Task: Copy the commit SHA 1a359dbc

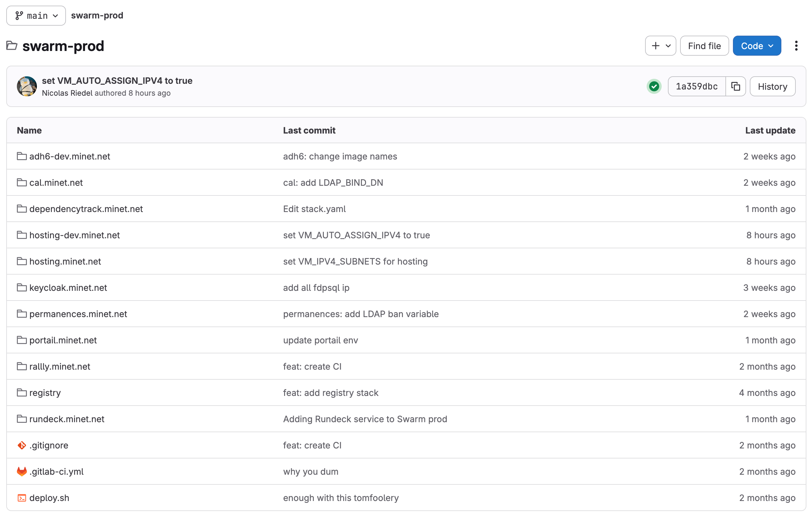Action: coord(735,86)
